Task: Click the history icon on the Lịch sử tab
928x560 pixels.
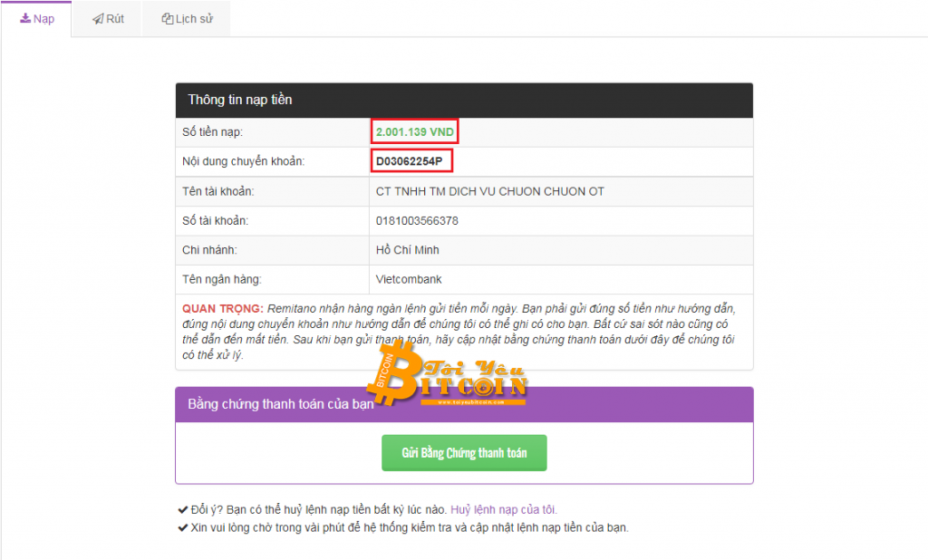Action: 168,19
